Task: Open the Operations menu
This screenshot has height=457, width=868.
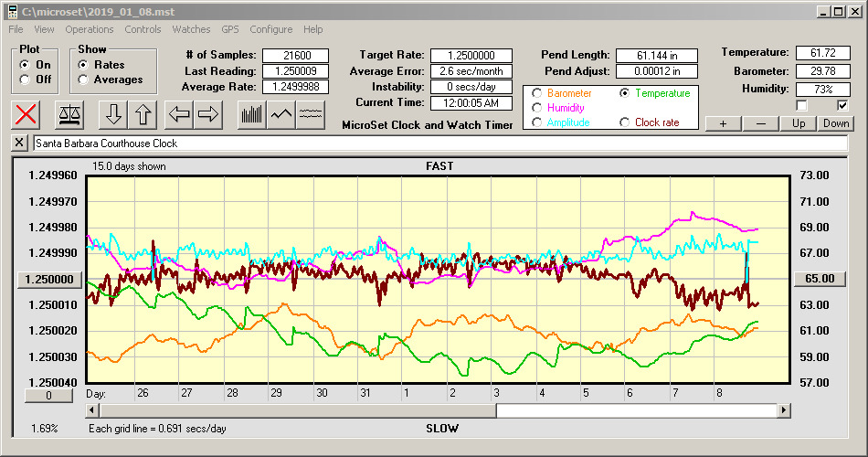Action: click(x=90, y=29)
